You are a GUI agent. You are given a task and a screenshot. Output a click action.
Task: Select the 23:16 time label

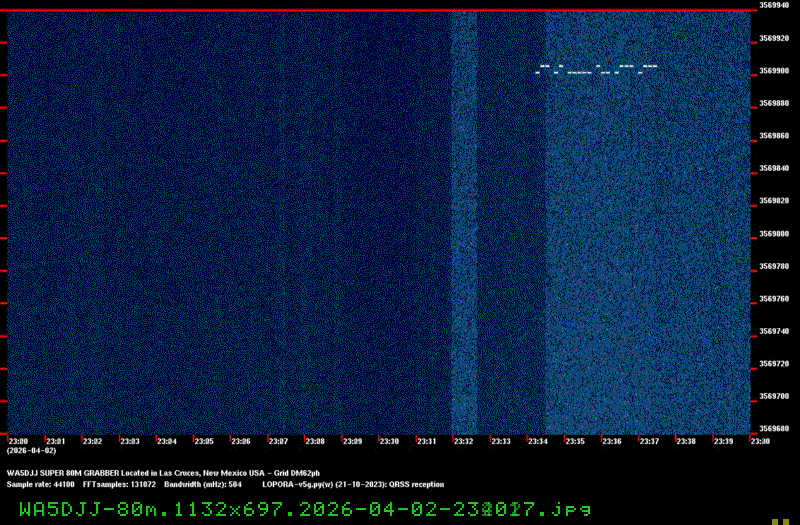click(612, 441)
